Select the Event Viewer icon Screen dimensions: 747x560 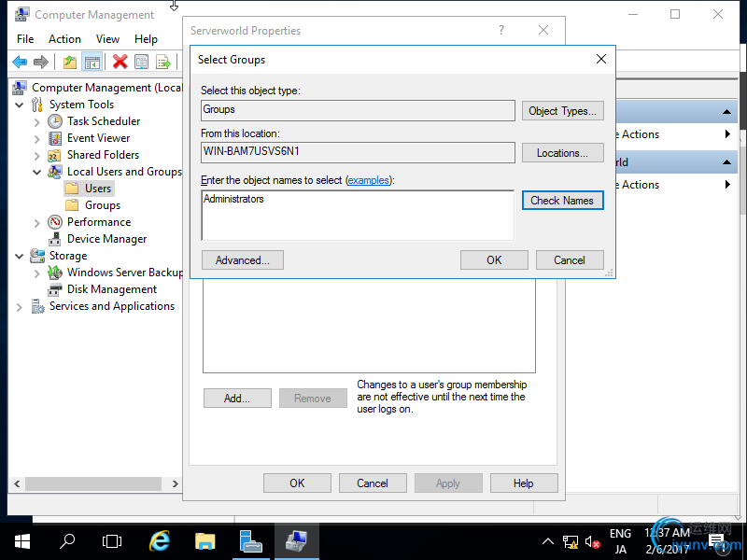[55, 138]
